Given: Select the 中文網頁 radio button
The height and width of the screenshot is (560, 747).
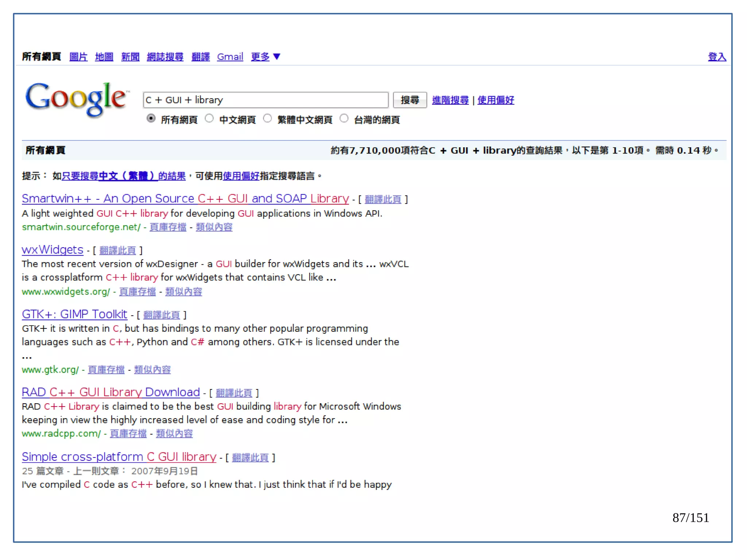Looking at the screenshot, I should point(209,118).
